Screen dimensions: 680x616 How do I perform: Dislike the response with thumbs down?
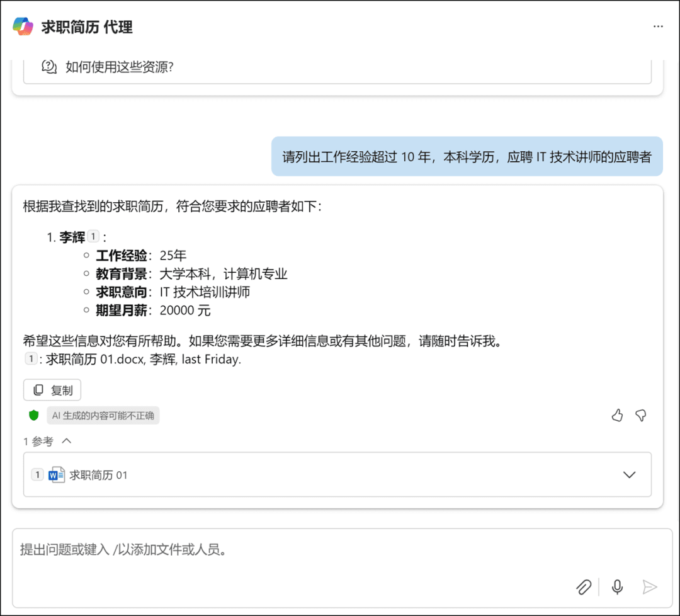coord(641,415)
